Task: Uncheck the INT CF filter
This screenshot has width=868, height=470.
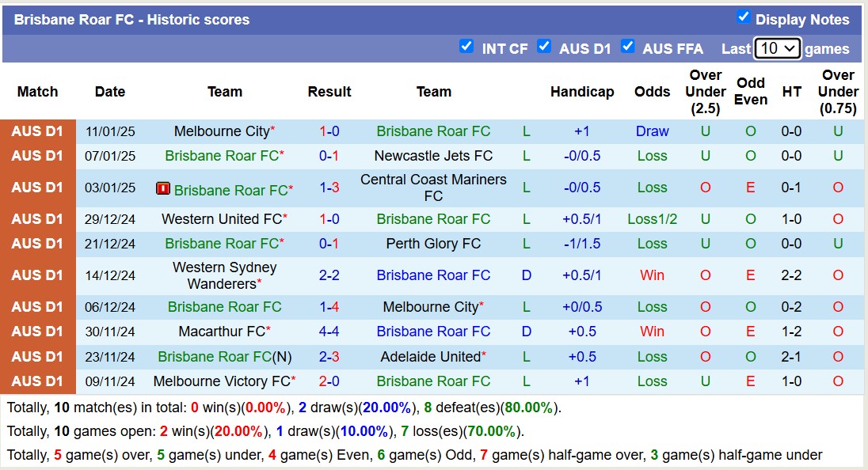Action: coord(467,47)
